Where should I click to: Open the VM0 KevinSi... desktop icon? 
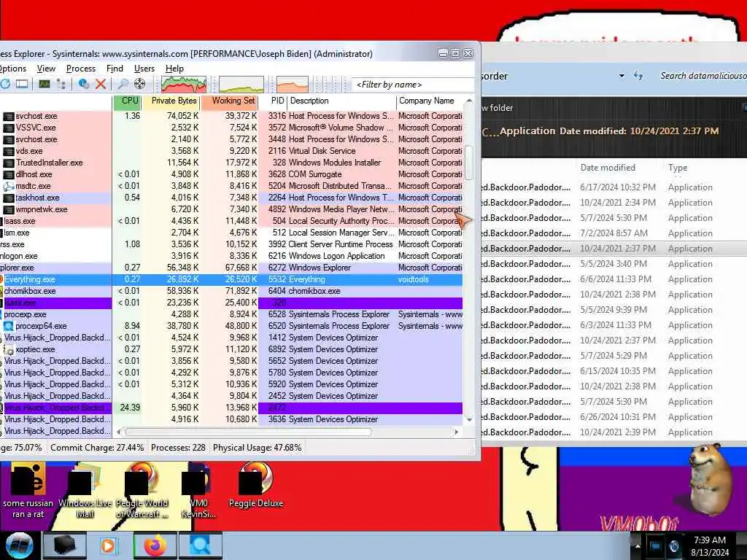[x=198, y=490]
